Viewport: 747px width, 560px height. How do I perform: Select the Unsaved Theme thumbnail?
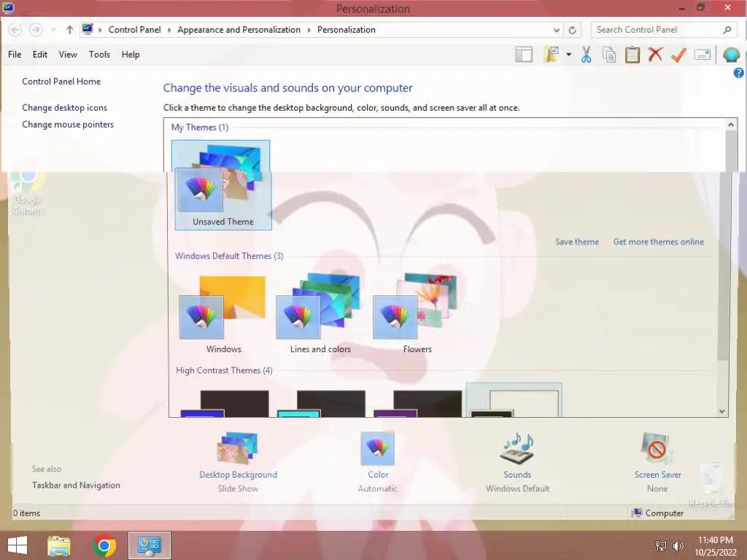[x=223, y=184]
